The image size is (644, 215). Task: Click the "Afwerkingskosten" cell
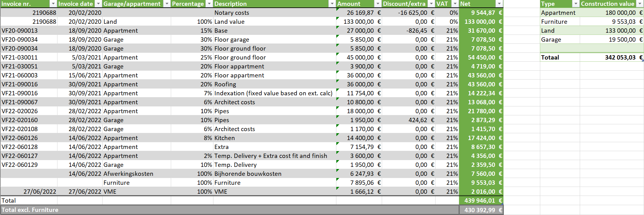click(x=137, y=174)
